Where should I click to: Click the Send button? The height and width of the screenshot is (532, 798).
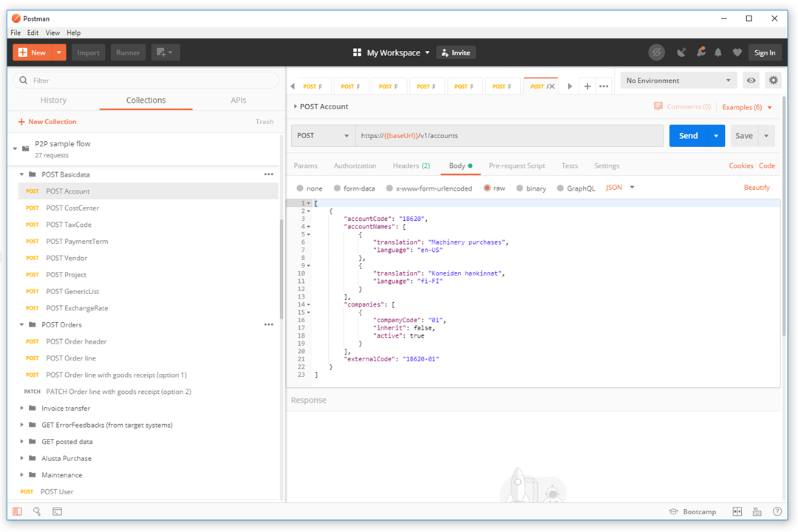pyautogui.click(x=688, y=135)
